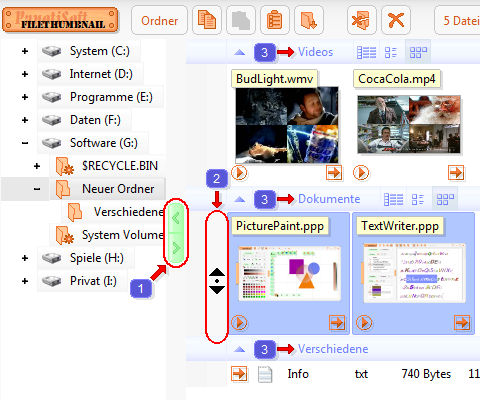The height and width of the screenshot is (400, 480).
Task: Collapse the Verschiedene group
Action: (239, 349)
